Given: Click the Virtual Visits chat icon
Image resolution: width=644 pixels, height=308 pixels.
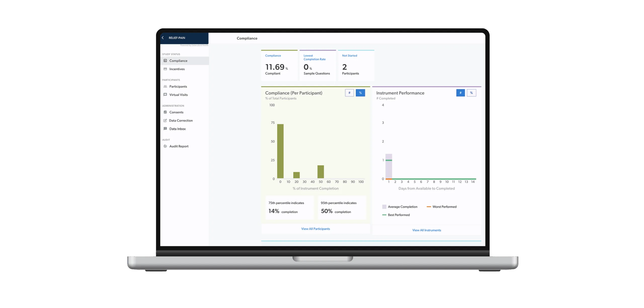Looking at the screenshot, I should click(165, 95).
